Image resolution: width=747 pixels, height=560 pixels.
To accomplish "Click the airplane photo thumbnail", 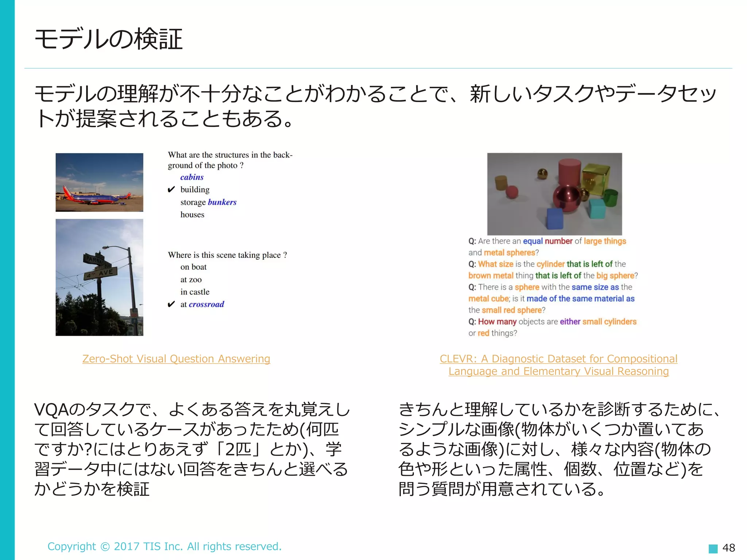I will tap(99, 182).
